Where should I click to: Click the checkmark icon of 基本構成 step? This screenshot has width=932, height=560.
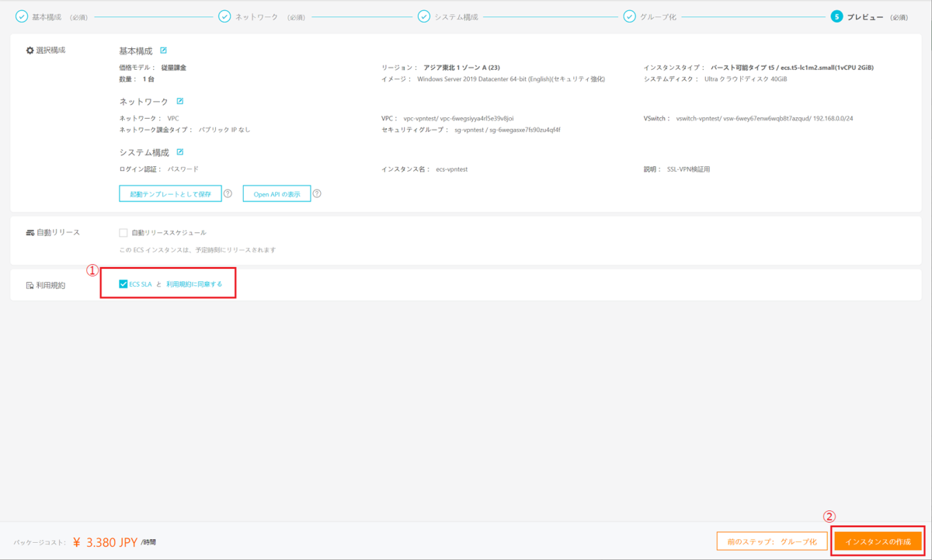22,16
